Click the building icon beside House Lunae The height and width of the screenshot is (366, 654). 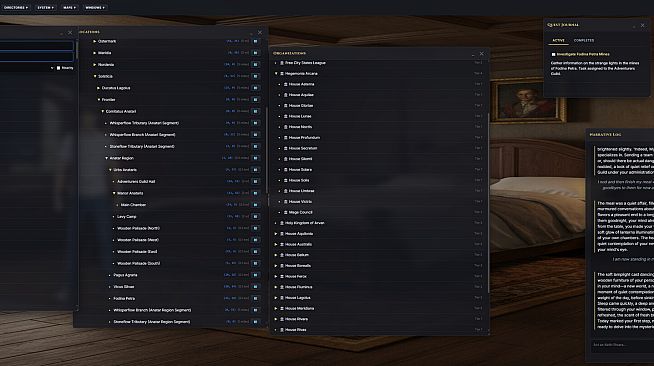[286, 116]
